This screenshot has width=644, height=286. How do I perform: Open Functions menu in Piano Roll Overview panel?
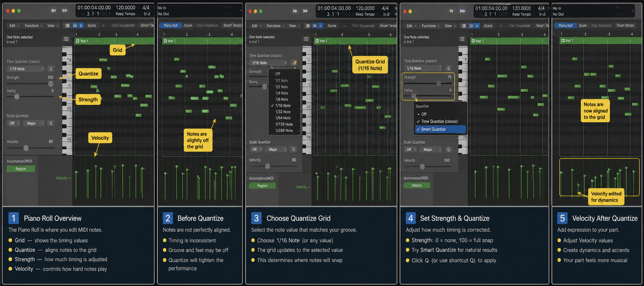(33, 25)
